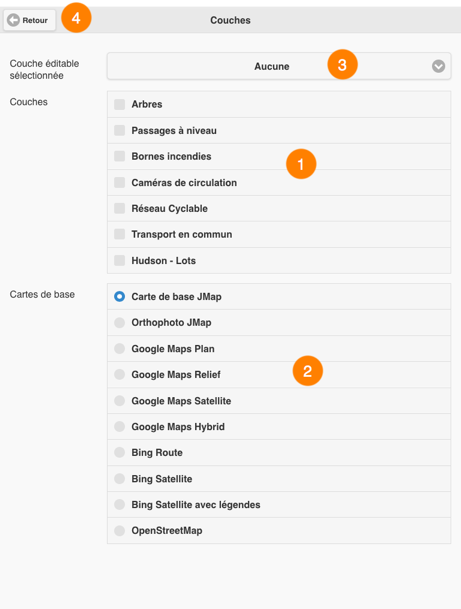Enable the Arbres layer checkbox
Image resolution: width=461 pixels, height=609 pixels.
[120, 104]
